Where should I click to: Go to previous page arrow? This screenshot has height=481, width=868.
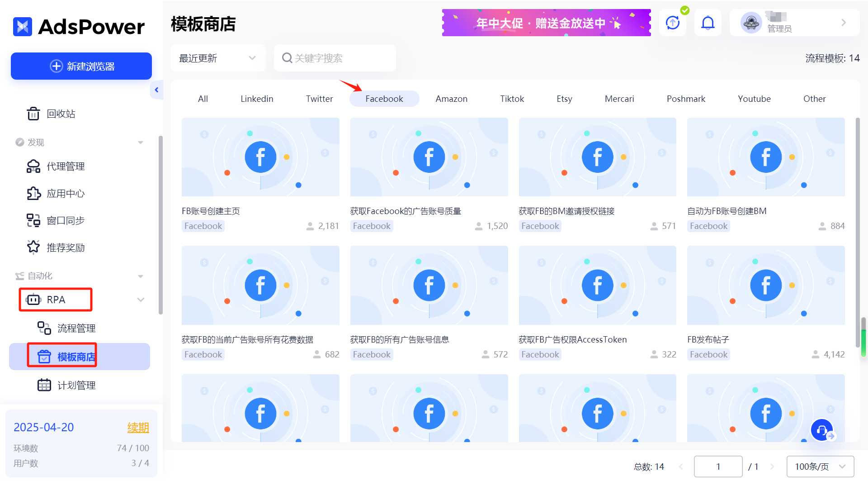point(681,467)
